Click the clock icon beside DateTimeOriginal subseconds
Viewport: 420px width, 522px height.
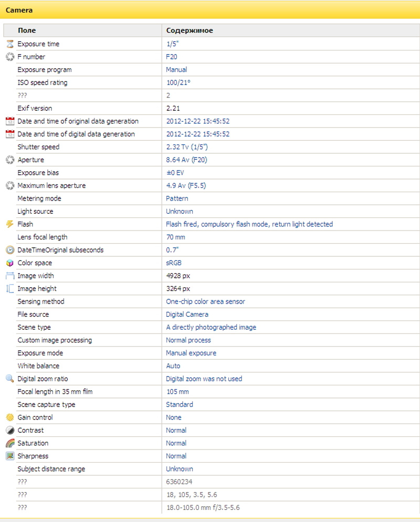(x=9, y=250)
